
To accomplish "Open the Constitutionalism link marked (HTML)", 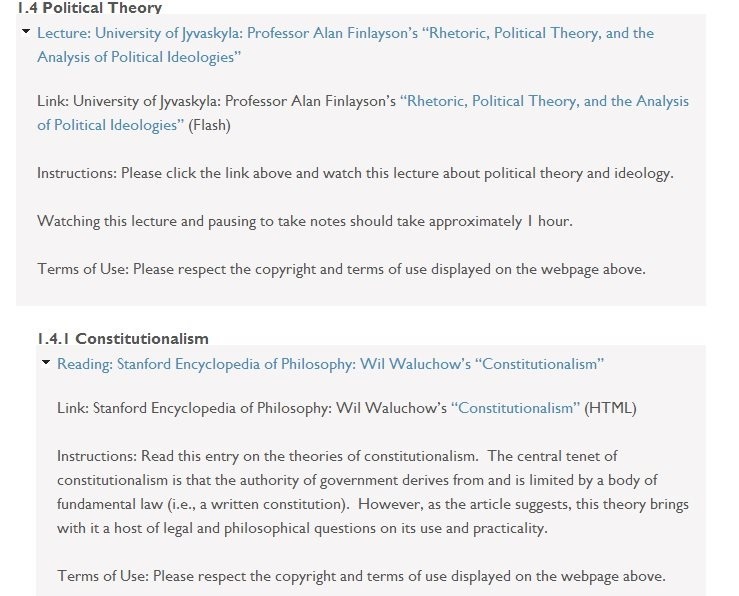I will 515,408.
